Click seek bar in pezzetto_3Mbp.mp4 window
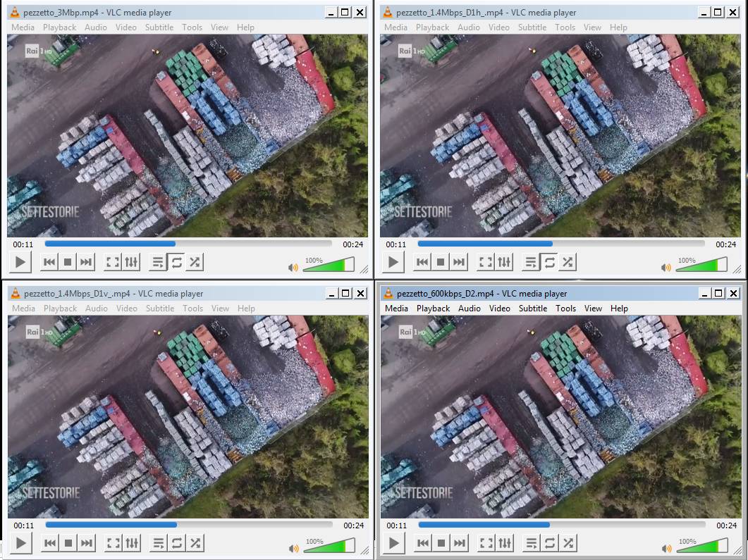The height and width of the screenshot is (560, 748). [188, 244]
